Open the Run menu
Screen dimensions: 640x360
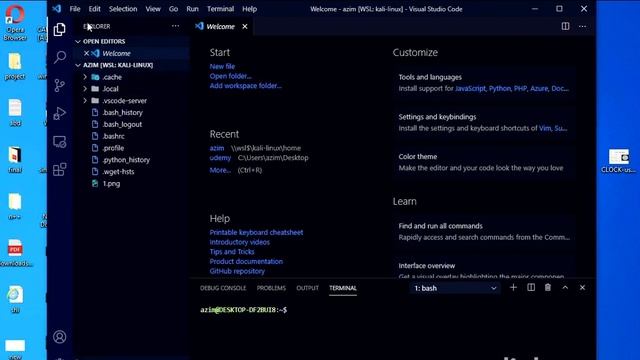click(192, 9)
